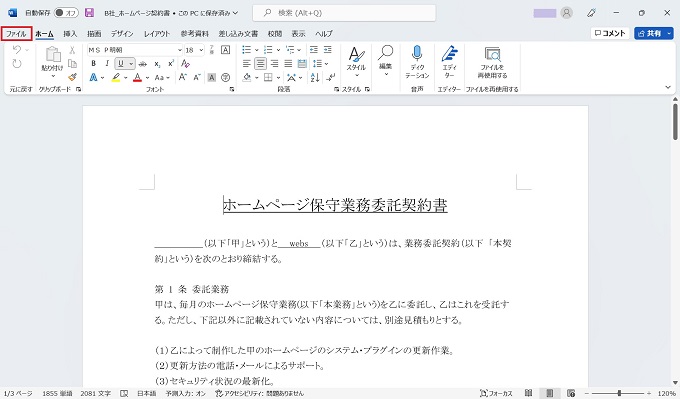Click the search box (検索)

[344, 13]
